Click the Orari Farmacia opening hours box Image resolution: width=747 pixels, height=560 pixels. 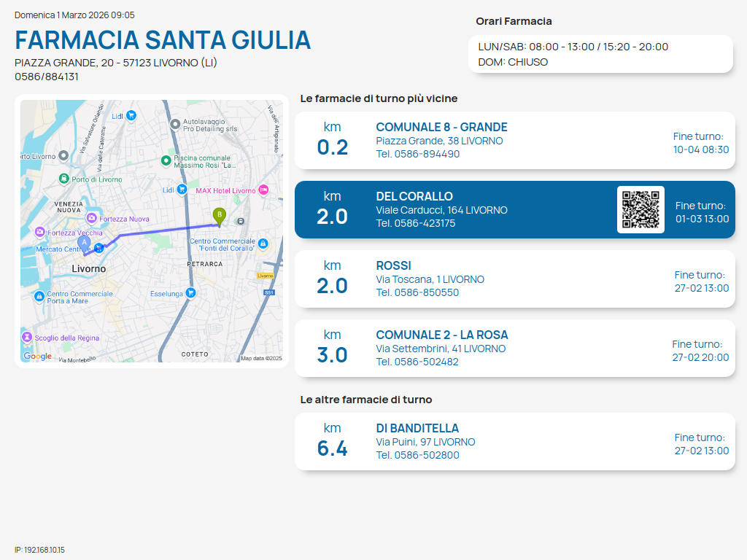tap(600, 54)
